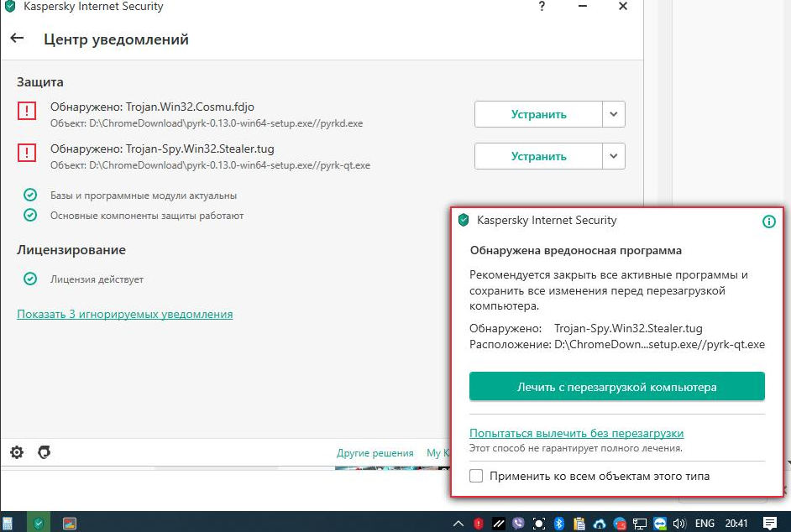Click the Kaspersky shield logo in the popup header
Viewport: 791px width, 532px height.
pos(464,220)
